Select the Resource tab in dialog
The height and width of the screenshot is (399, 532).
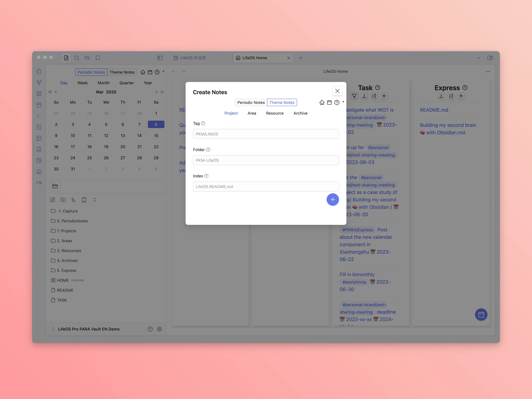(275, 113)
